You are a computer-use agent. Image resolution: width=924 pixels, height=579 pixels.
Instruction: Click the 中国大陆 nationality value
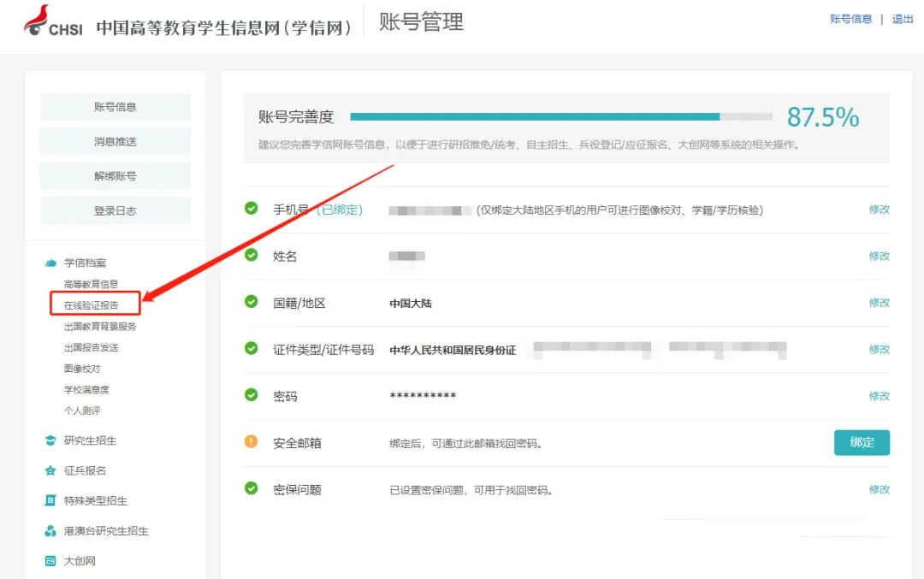pyautogui.click(x=410, y=304)
